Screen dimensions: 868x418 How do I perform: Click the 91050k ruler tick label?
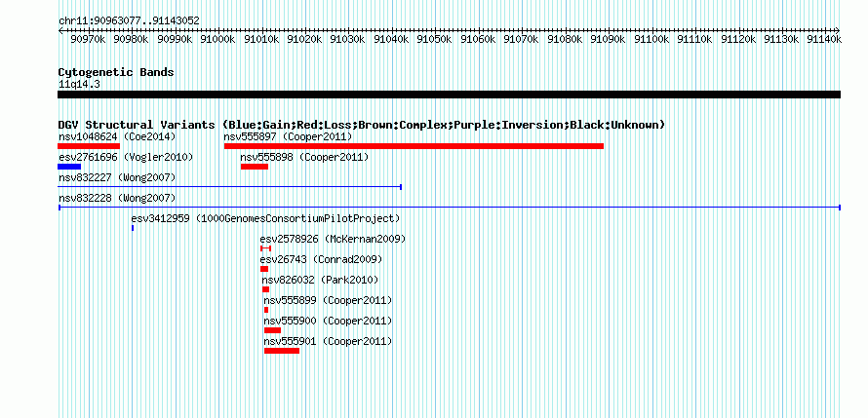[435, 39]
